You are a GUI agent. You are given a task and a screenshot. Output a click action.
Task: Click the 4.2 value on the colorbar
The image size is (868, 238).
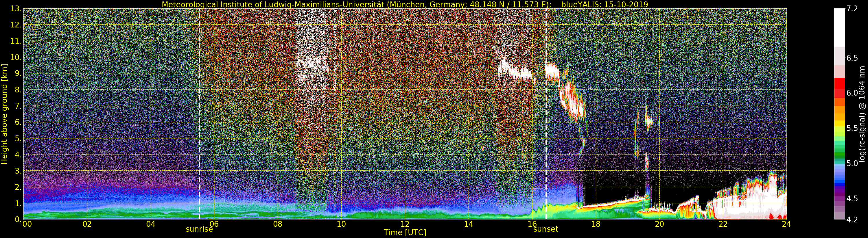[852, 220]
